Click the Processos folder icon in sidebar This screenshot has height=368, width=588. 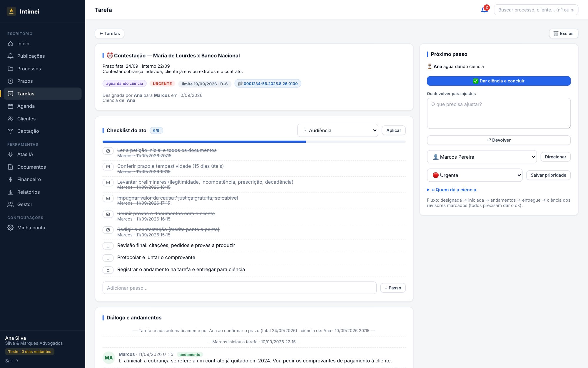point(11,69)
